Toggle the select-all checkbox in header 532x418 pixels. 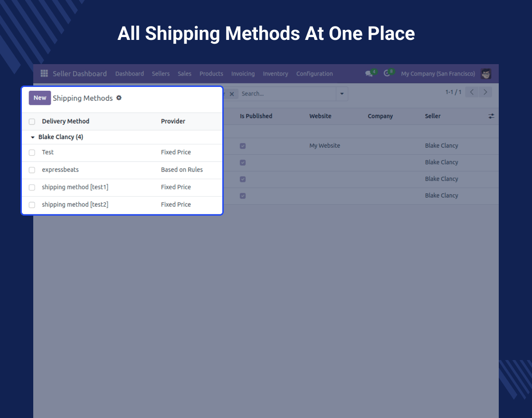[32, 122]
